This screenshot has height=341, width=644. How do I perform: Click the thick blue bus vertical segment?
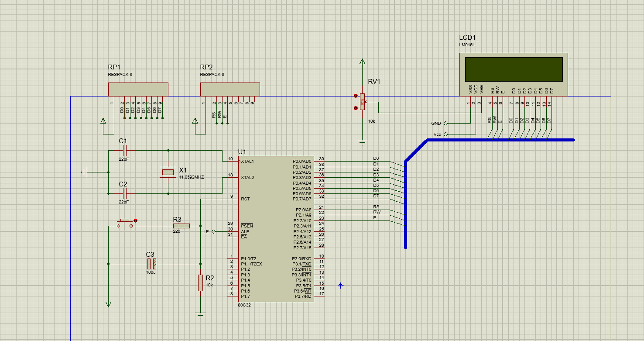tap(405, 204)
